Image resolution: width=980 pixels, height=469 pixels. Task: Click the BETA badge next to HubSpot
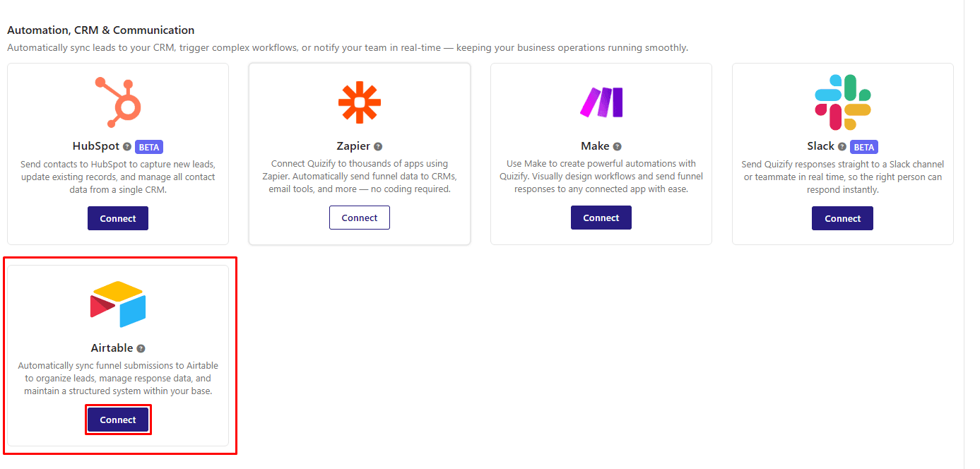pyautogui.click(x=149, y=147)
